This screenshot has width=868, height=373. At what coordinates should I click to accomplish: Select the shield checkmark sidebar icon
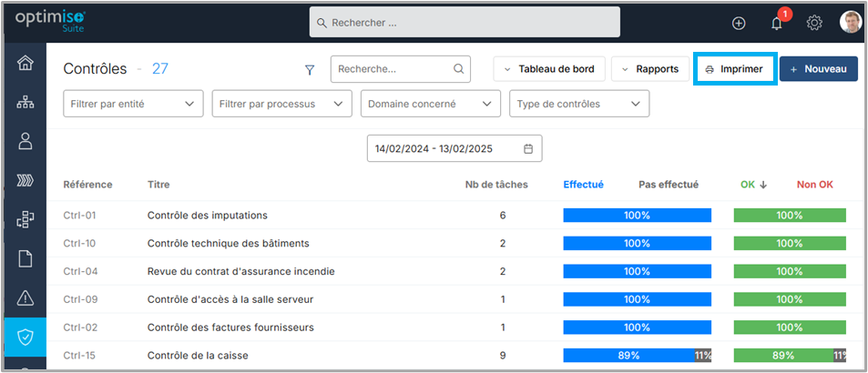coord(25,337)
